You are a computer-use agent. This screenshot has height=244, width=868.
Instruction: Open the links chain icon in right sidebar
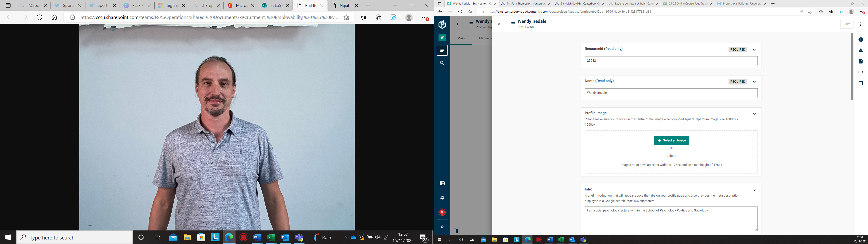point(860,72)
